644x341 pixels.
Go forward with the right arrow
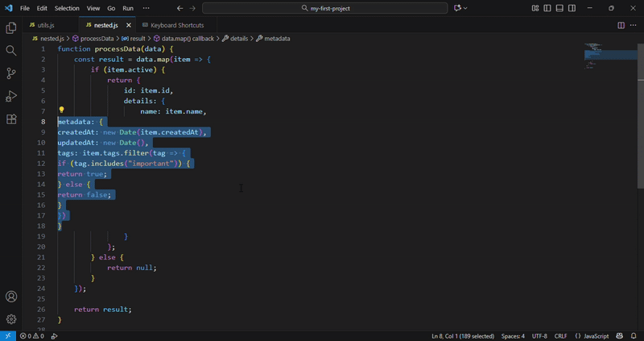(192, 8)
